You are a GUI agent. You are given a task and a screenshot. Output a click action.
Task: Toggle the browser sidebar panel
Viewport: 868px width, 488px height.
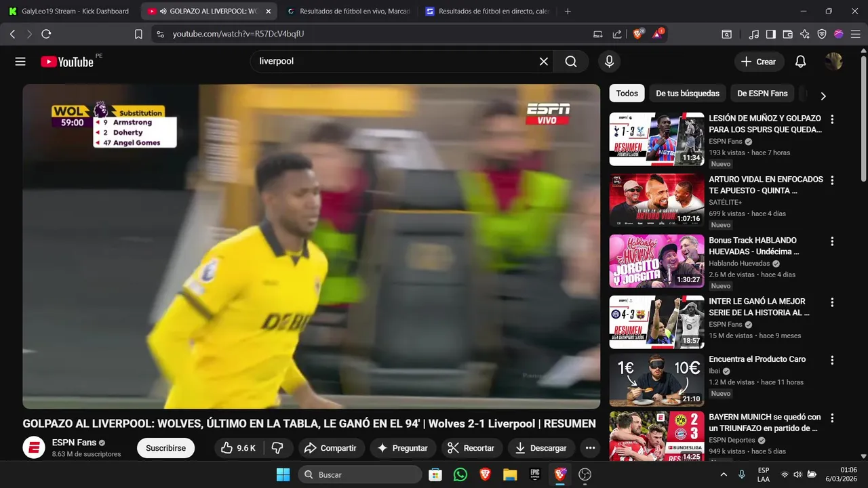[771, 34]
